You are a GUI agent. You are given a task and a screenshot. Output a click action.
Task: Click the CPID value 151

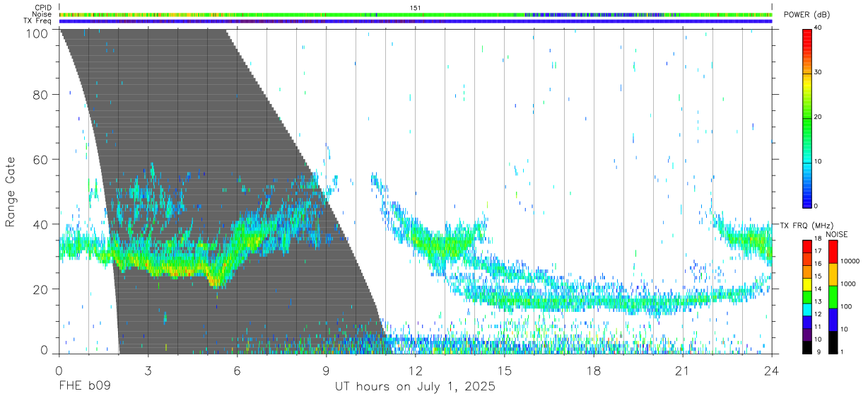[x=416, y=8]
